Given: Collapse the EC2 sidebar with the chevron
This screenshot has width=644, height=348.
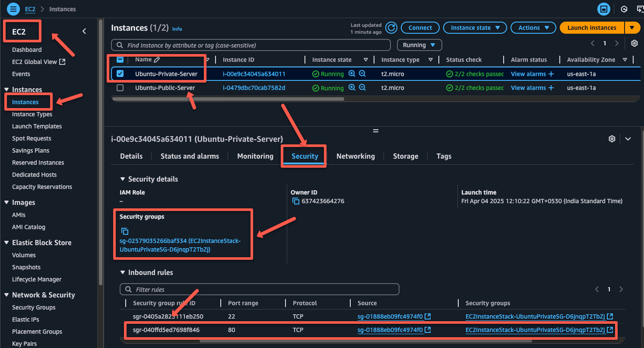Looking at the screenshot, I should pos(84,31).
